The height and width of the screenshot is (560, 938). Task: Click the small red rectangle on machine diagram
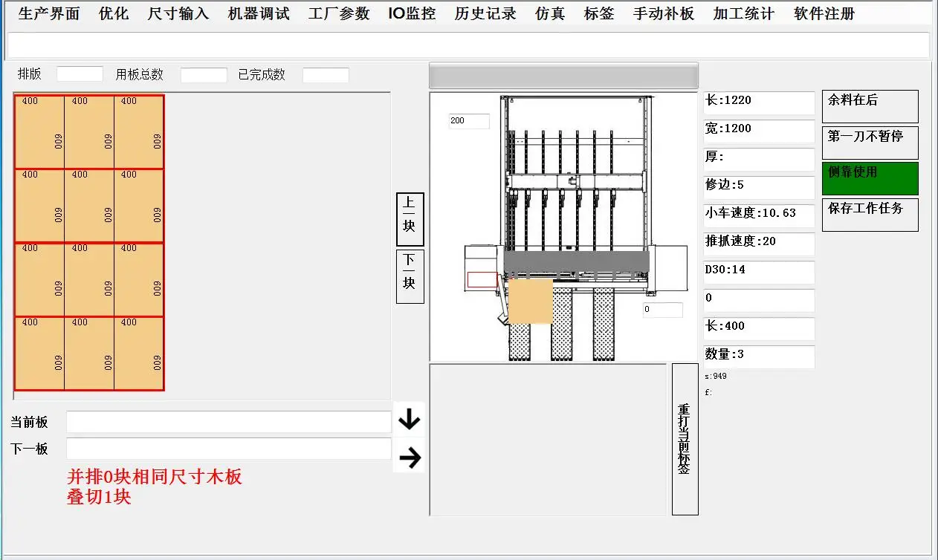(x=482, y=280)
